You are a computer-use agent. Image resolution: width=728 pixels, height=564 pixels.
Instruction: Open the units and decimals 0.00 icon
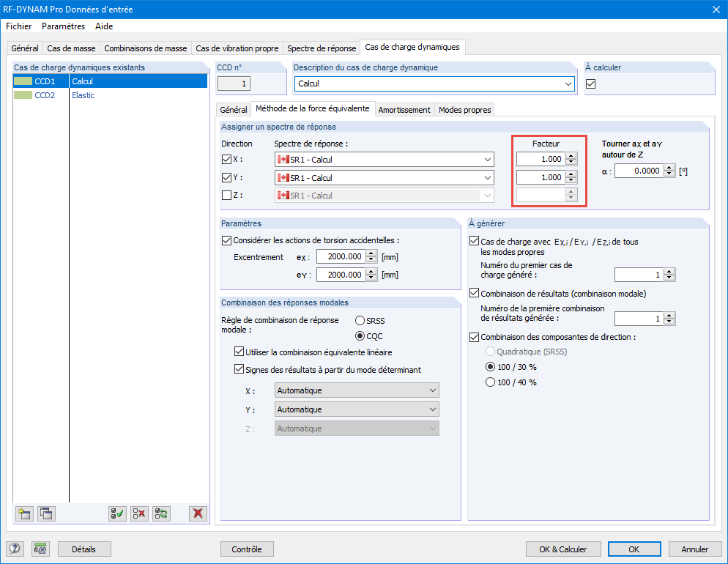click(40, 549)
